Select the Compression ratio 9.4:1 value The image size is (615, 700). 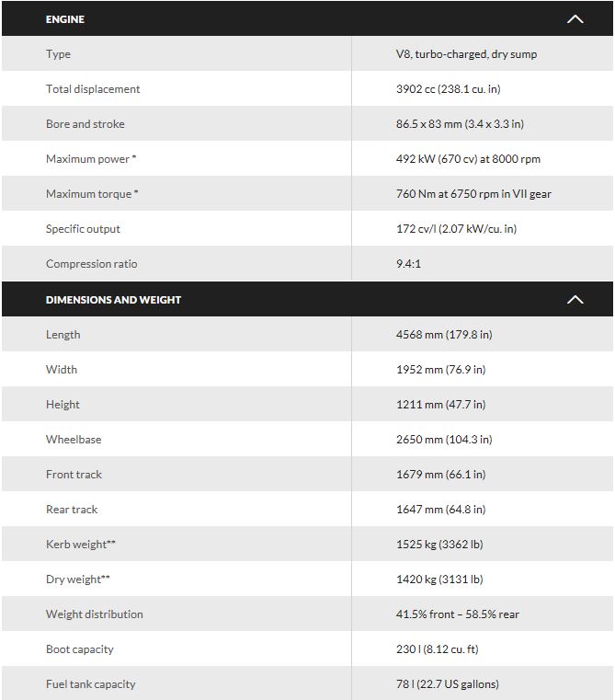[x=409, y=264]
